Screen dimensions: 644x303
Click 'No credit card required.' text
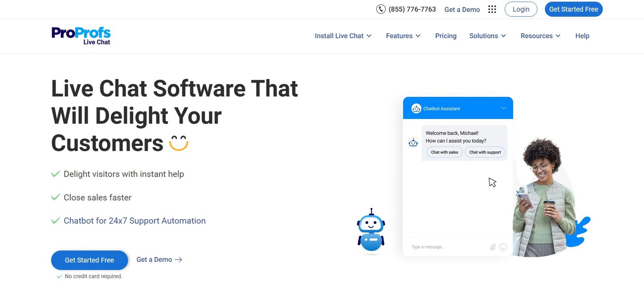(93, 276)
